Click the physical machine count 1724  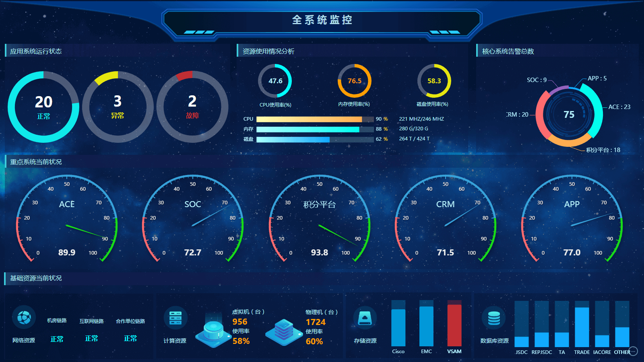coord(316,322)
